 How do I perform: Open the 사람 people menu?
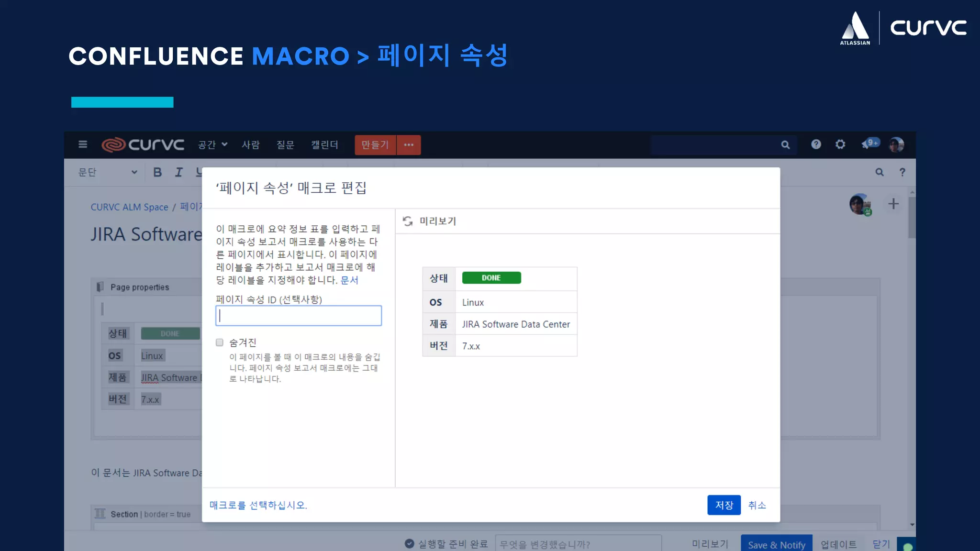click(251, 144)
